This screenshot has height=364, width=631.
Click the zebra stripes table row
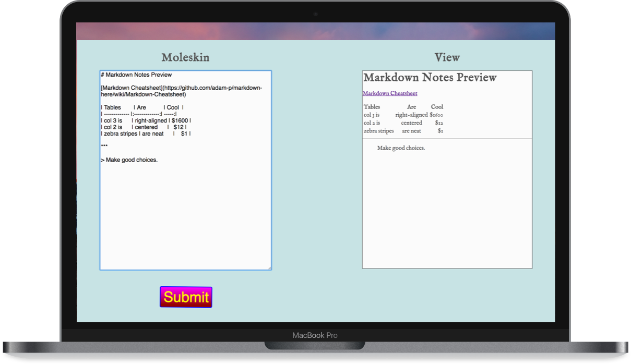(x=379, y=130)
